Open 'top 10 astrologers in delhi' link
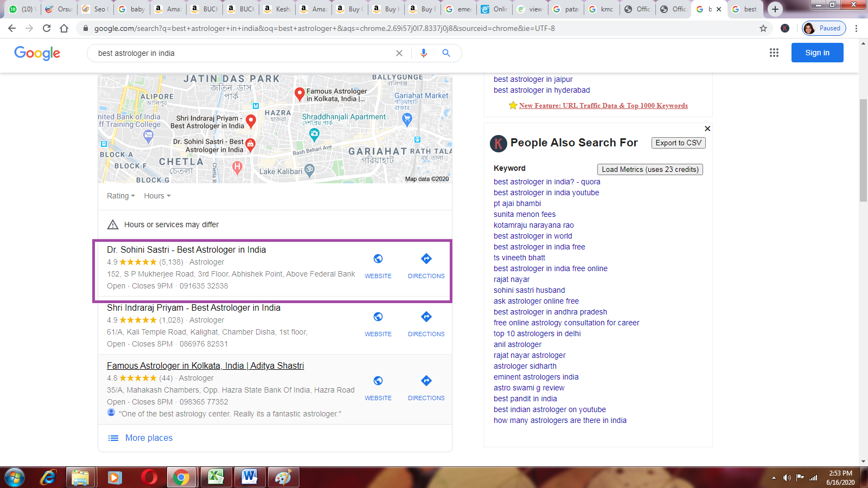The width and height of the screenshot is (868, 488). tap(537, 333)
